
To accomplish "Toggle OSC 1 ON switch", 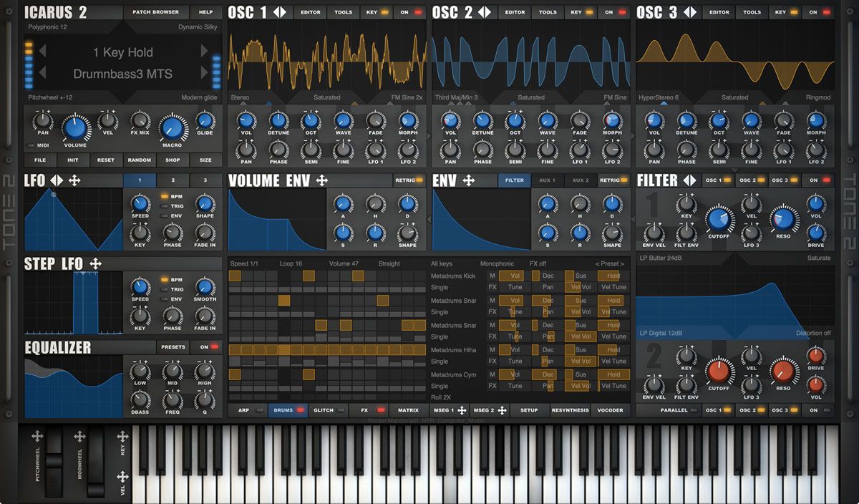I will (x=410, y=12).
